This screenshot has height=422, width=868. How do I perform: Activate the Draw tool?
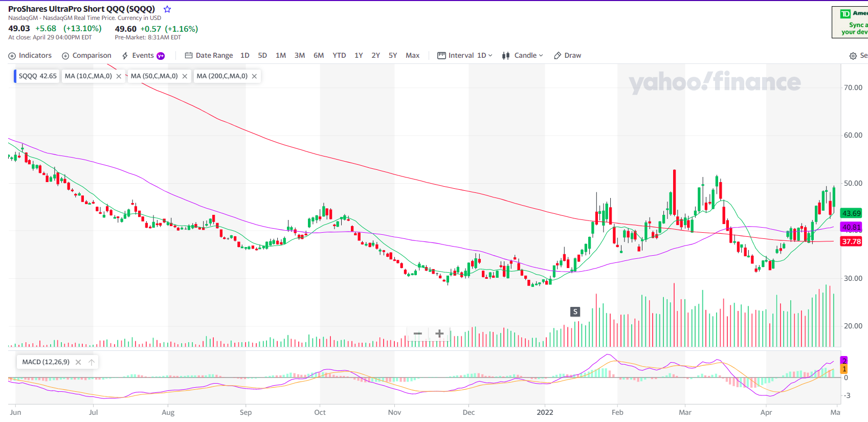[567, 55]
